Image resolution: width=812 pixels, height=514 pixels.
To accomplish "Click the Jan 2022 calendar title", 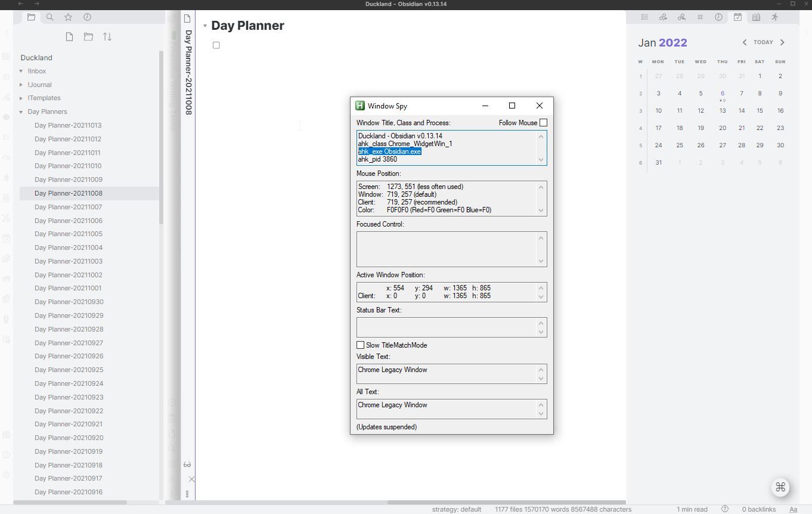I will tap(662, 43).
